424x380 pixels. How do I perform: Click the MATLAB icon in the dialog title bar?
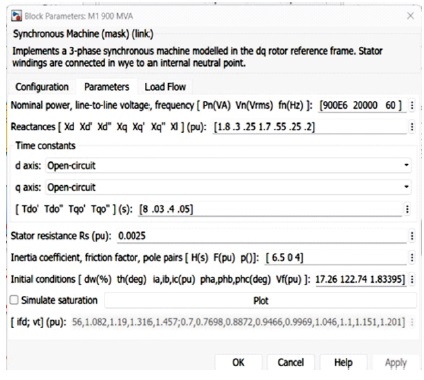[16, 16]
